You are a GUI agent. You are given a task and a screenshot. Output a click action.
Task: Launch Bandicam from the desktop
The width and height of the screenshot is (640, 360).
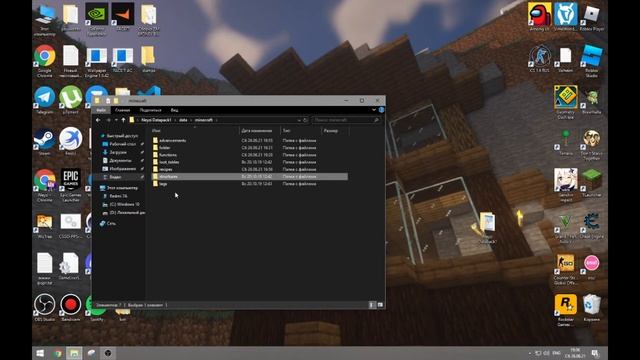click(x=71, y=307)
